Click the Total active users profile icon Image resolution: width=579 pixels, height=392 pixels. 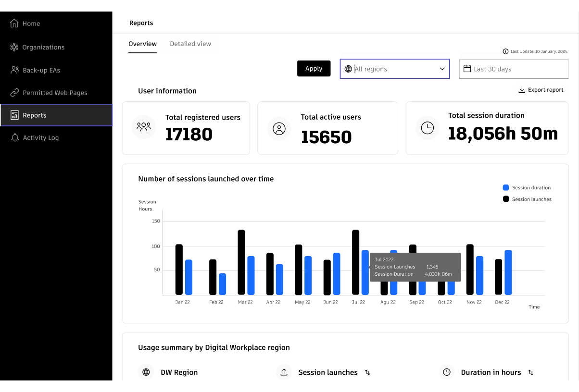pos(279,129)
